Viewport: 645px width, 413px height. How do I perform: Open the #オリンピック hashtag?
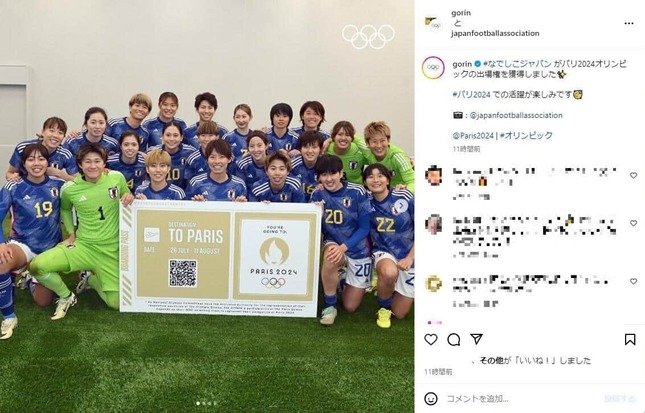tap(527, 135)
